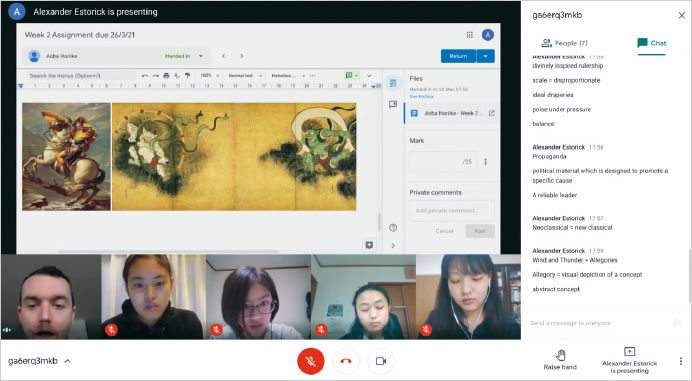Collapse the document toolbar with the chevron
The image size is (692, 381).
(x=369, y=75)
